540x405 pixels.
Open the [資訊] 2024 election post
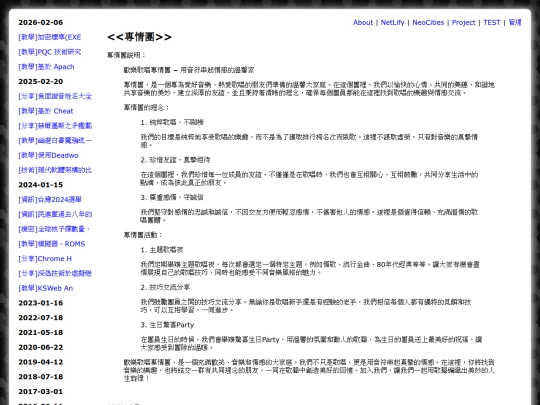coord(50,199)
